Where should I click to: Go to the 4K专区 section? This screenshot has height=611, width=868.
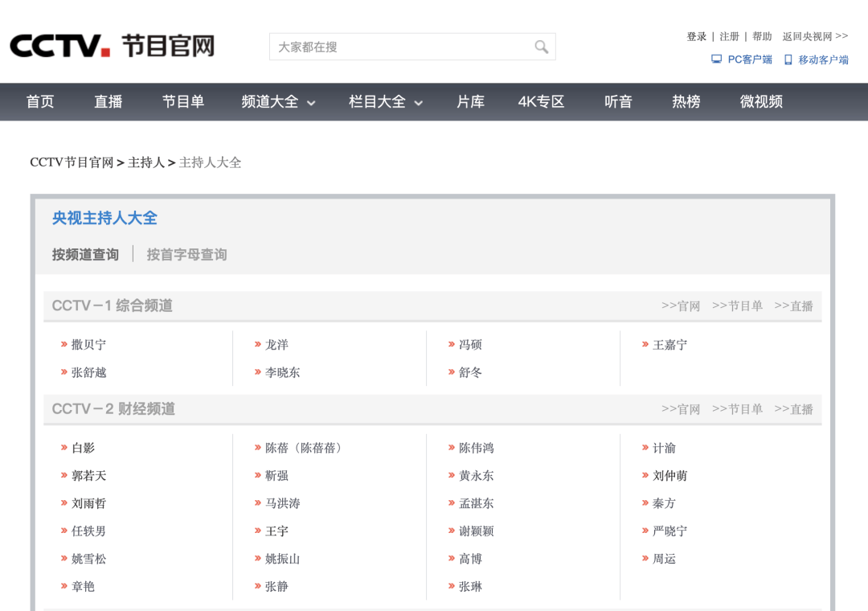541,101
